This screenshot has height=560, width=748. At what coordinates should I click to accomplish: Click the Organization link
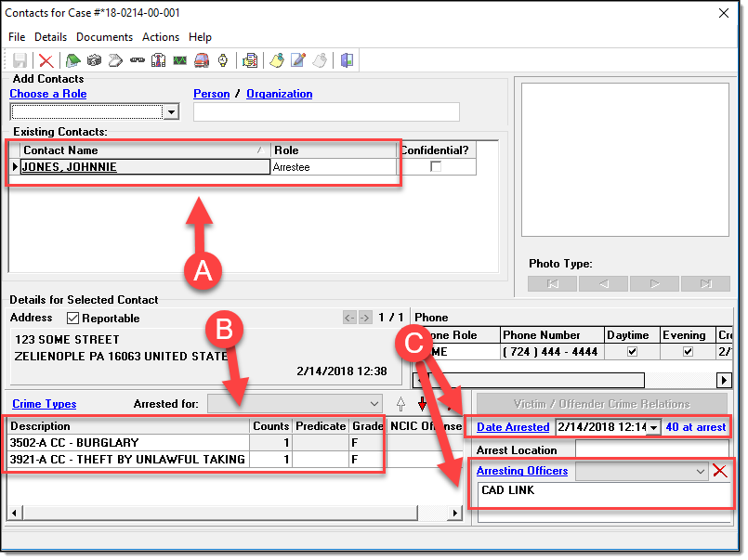(279, 94)
